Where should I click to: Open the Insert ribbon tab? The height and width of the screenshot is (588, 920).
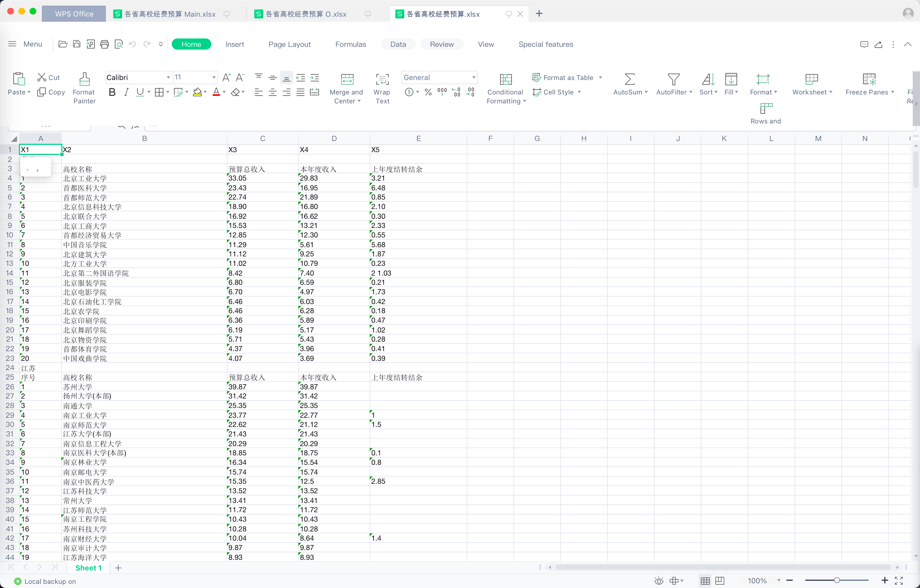[x=234, y=44]
